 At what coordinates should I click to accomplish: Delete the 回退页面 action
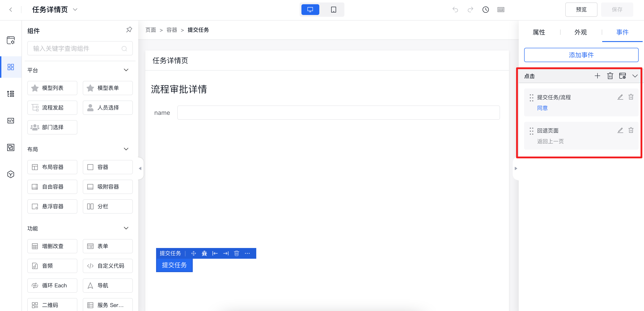[631, 130]
